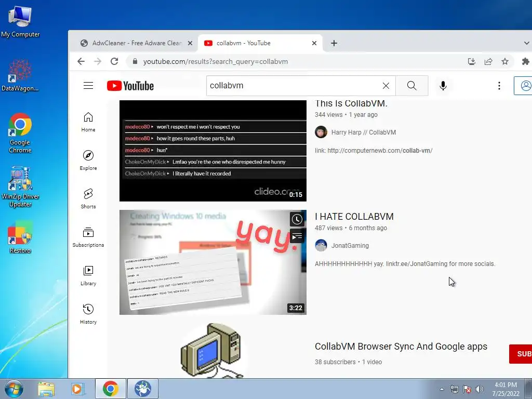Open CollabVM Browser Sync And Google apps channel

(x=401, y=347)
